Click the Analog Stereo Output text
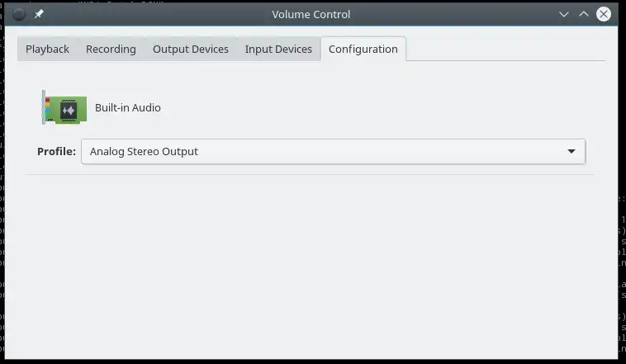This screenshot has width=626, height=364. pyautogui.click(x=144, y=152)
